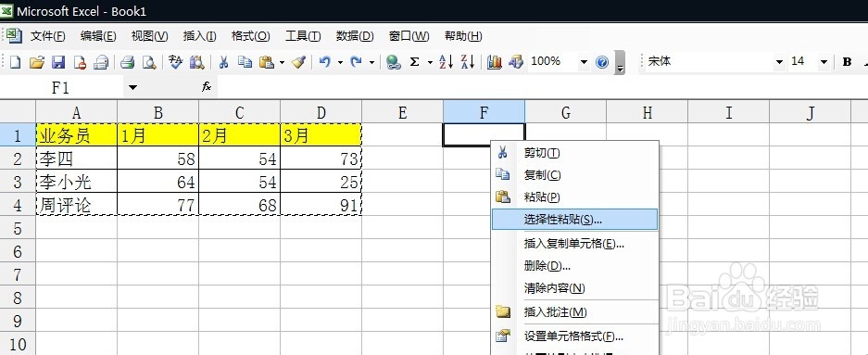The height and width of the screenshot is (355, 868).
Task: Open the Redo history dropdown arrow
Action: tap(371, 63)
